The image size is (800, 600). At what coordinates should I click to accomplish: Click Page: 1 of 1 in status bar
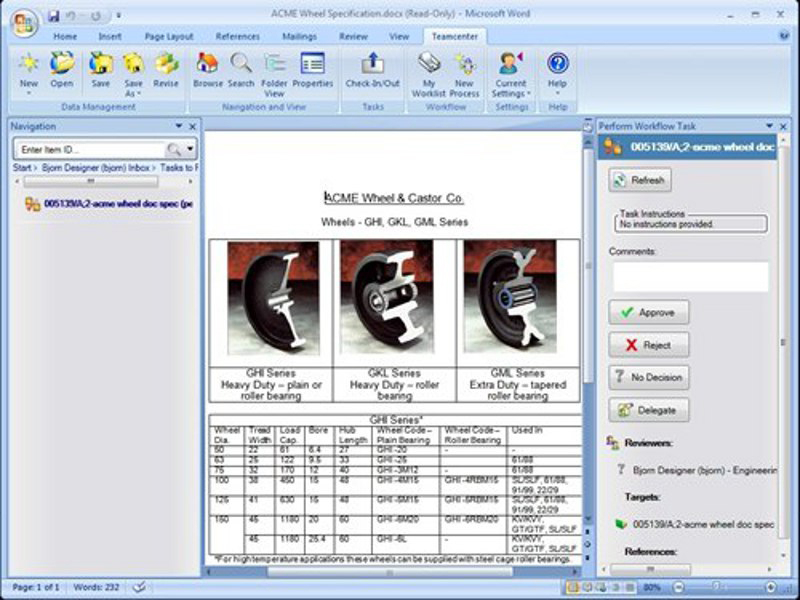36,587
